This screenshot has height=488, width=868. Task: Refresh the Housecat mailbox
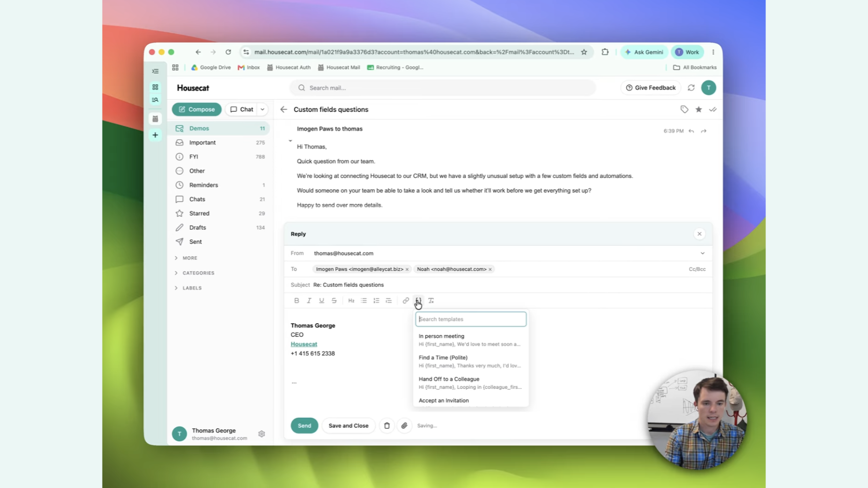click(691, 88)
